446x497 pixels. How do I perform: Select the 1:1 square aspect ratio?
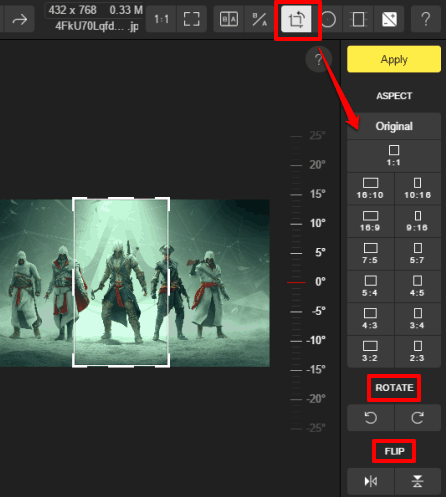[394, 156]
